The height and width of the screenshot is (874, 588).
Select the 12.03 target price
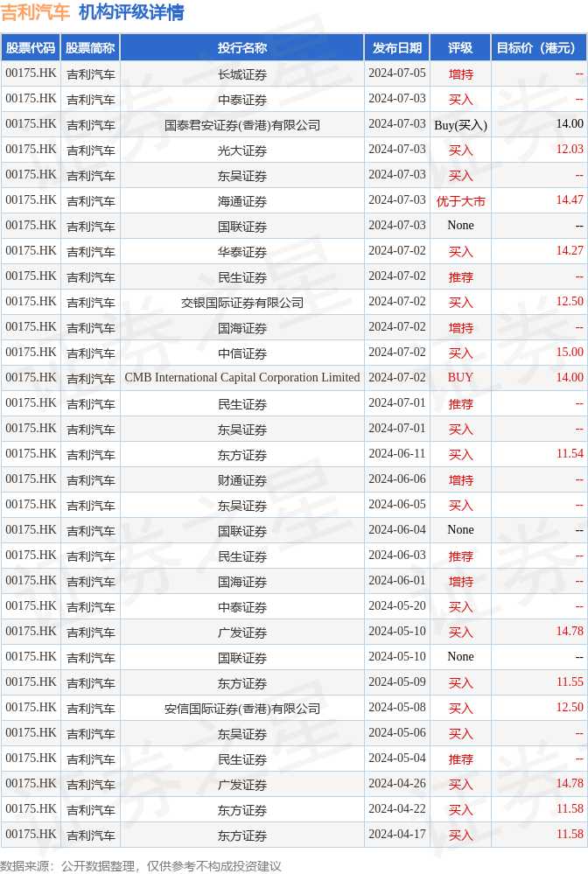tap(570, 150)
